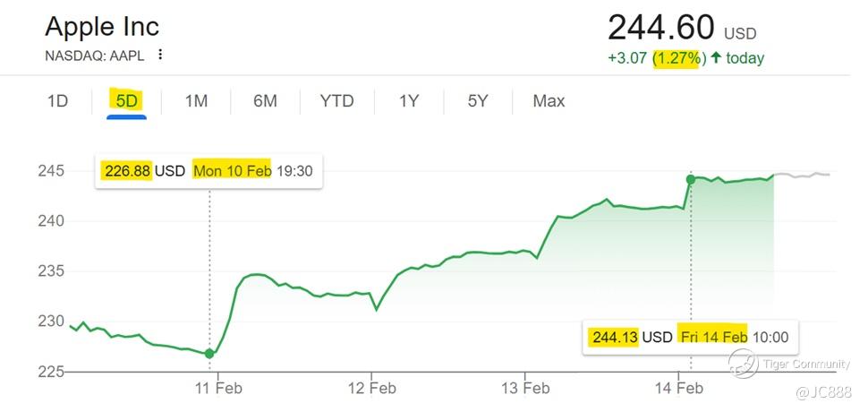Click the 244.13 USD Fri 14 Feb tooltip
The height and width of the screenshot is (412, 868).
[x=689, y=337]
